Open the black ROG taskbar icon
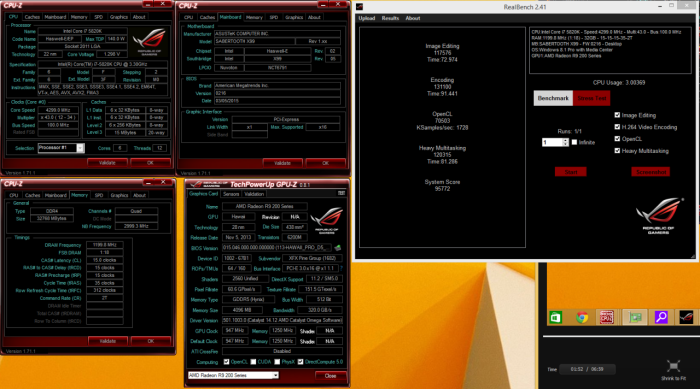Image resolution: width=700 pixels, height=389 pixels. pos(686,318)
